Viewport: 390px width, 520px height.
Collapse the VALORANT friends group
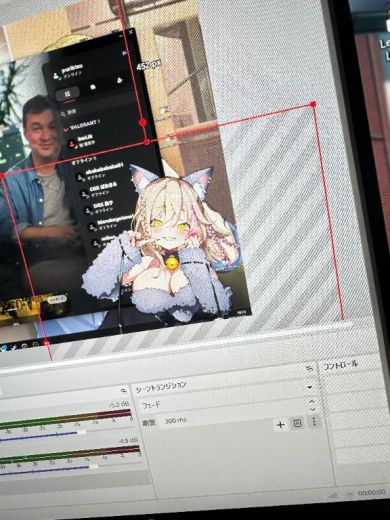point(66,129)
